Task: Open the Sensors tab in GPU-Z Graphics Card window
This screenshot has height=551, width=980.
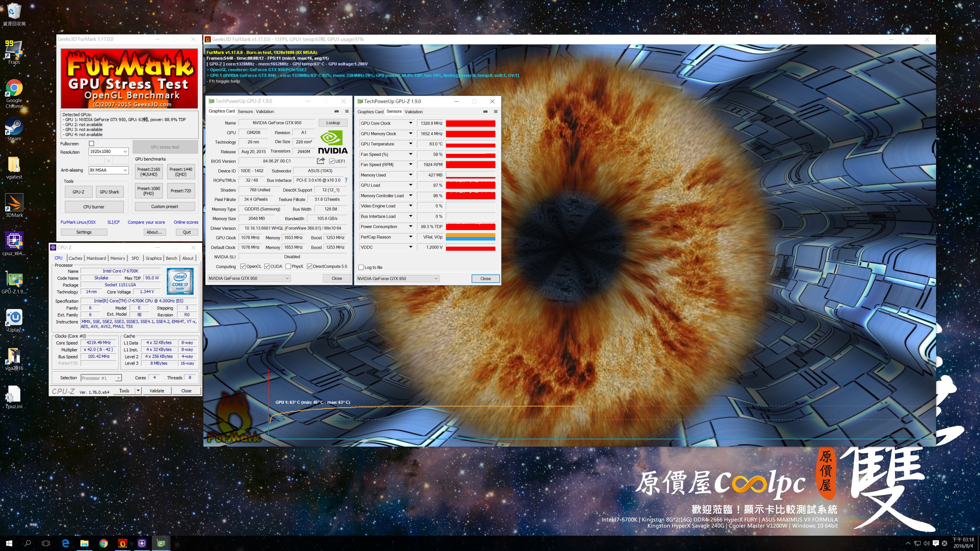Action: [x=245, y=111]
